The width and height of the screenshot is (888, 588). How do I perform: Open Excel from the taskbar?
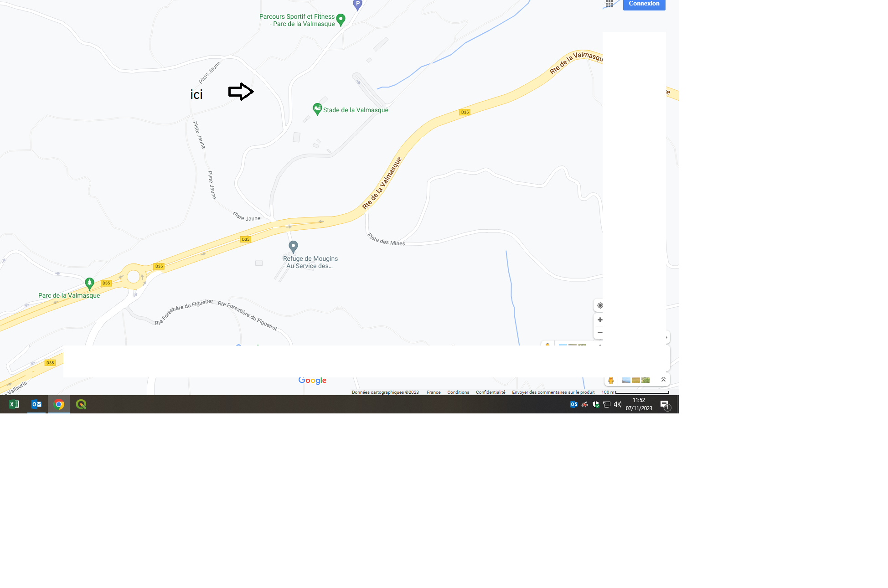pos(14,404)
